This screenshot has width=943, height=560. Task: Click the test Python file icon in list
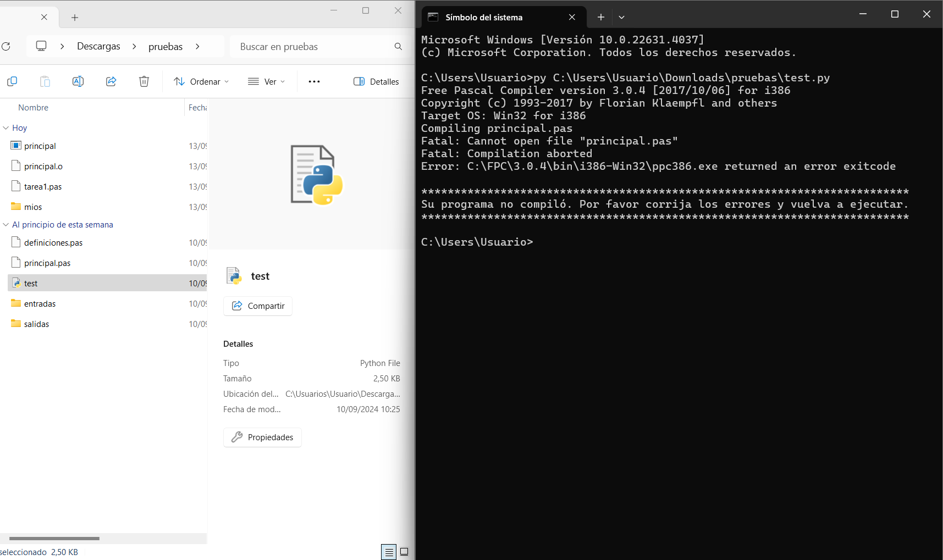[x=16, y=283]
